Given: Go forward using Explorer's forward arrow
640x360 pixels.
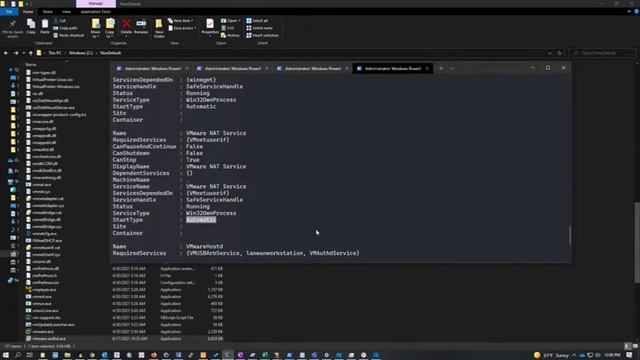Looking at the screenshot, I should (16, 53).
